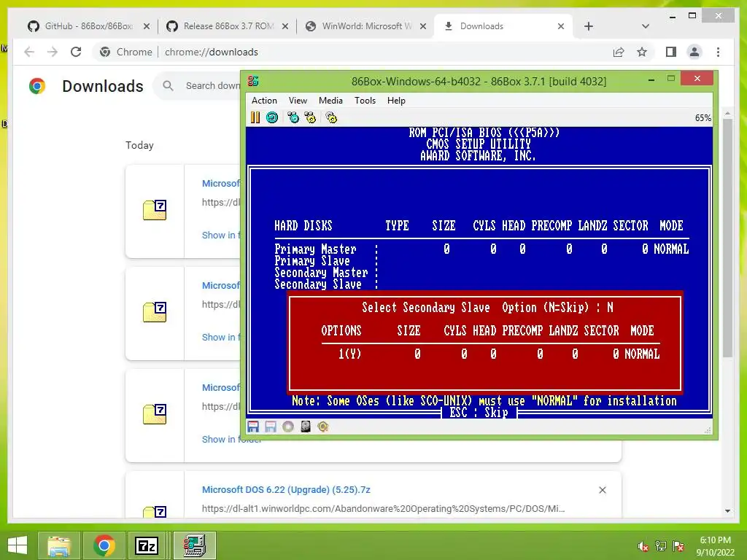Viewport: 747px width, 560px height.
Task: Open the 86Box Action menu
Action: [264, 101]
